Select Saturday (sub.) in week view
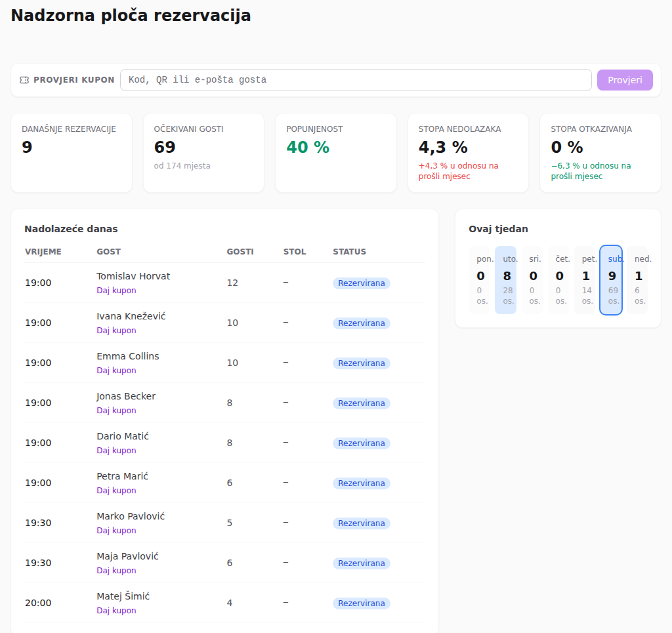Image resolution: width=672 pixels, height=633 pixels. [x=611, y=280]
